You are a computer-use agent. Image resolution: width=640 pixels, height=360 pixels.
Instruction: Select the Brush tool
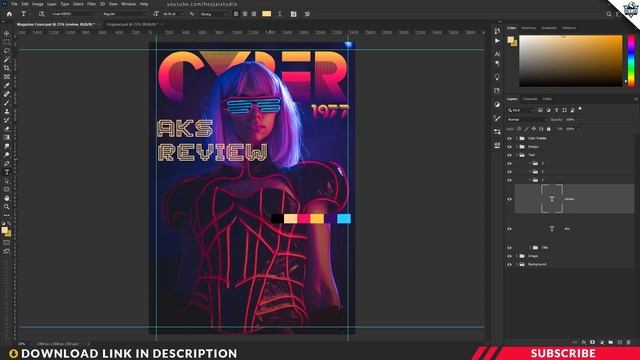pos(7,102)
